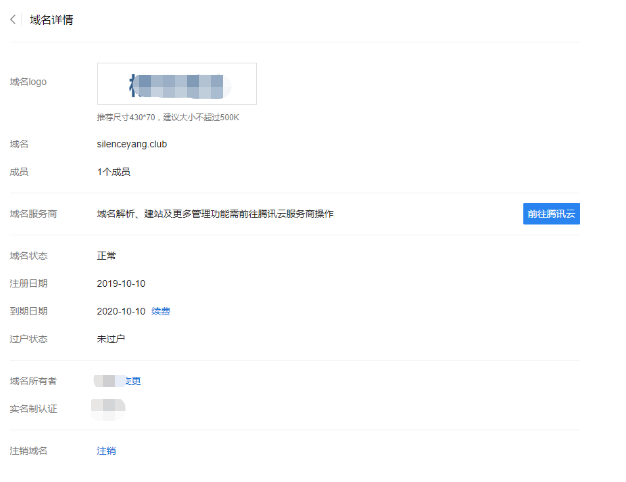Click the logo size hint text 推荐尺寸430*70
The height and width of the screenshot is (482, 626).
tap(167, 118)
